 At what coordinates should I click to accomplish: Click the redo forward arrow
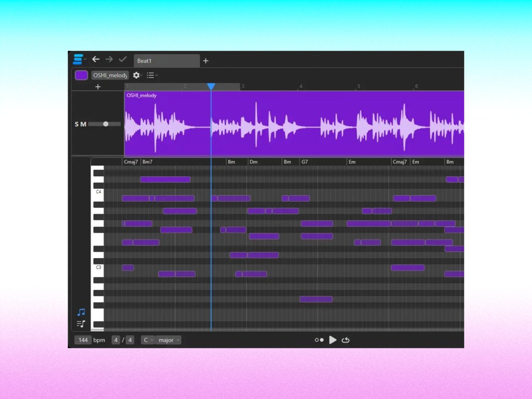click(x=109, y=59)
